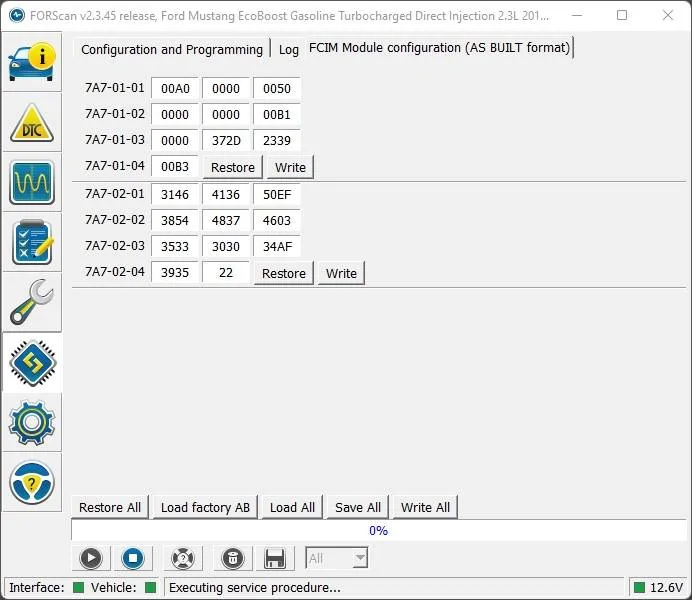Click the 00A0 field in row 7A7-01-01
Viewport: 692px width, 600px height.
tap(175, 88)
